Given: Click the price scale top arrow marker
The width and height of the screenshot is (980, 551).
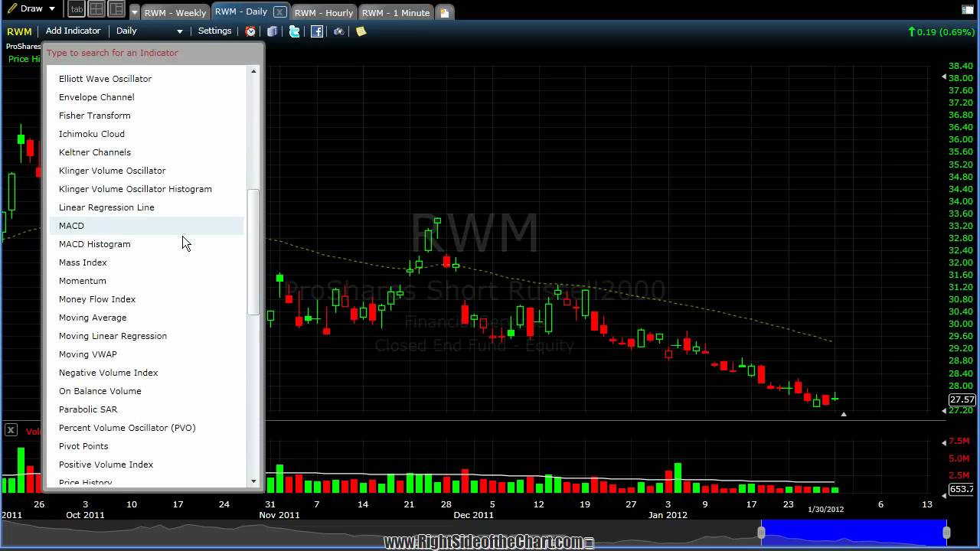Looking at the screenshot, I should (944, 77).
